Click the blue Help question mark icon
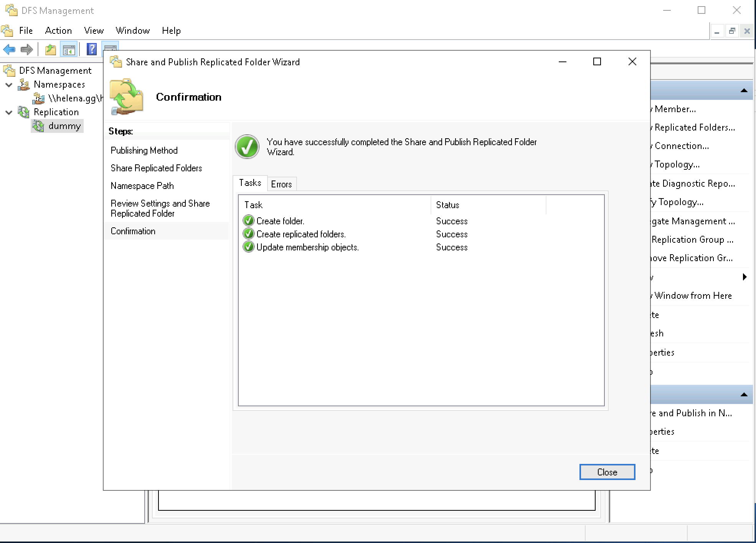The height and width of the screenshot is (543, 756). [x=91, y=49]
